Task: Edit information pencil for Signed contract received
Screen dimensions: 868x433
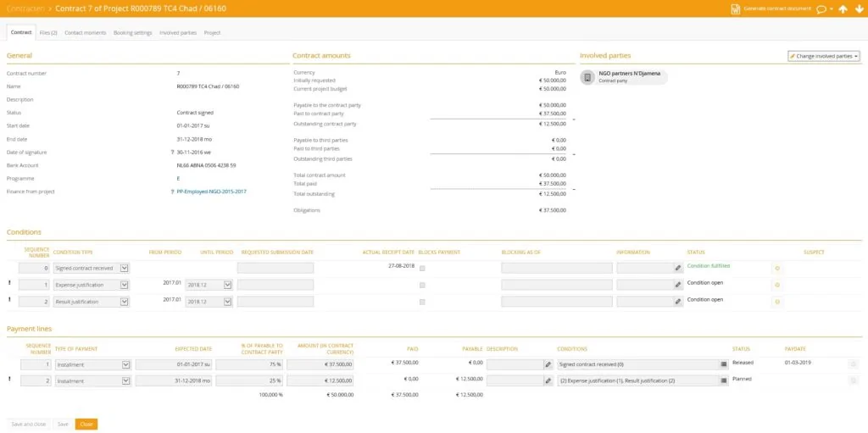Action: coord(678,268)
